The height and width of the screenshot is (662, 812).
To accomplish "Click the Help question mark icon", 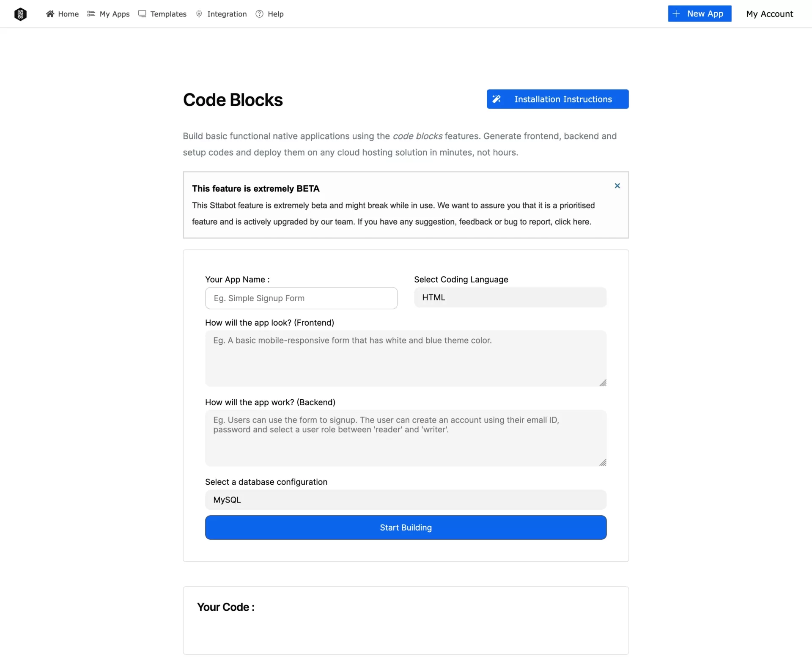I will 259,14.
